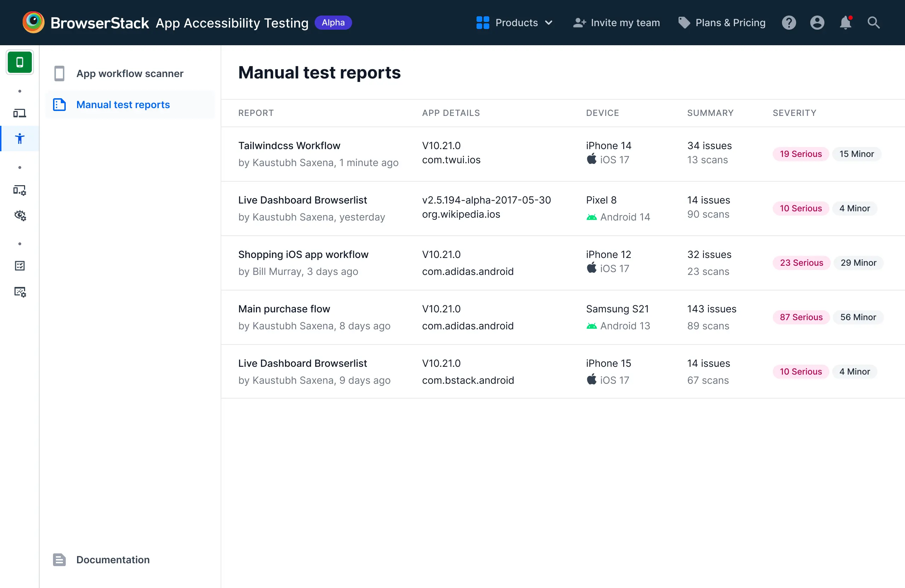
Task: Click the devices icon below first dot
Action: [20, 113]
